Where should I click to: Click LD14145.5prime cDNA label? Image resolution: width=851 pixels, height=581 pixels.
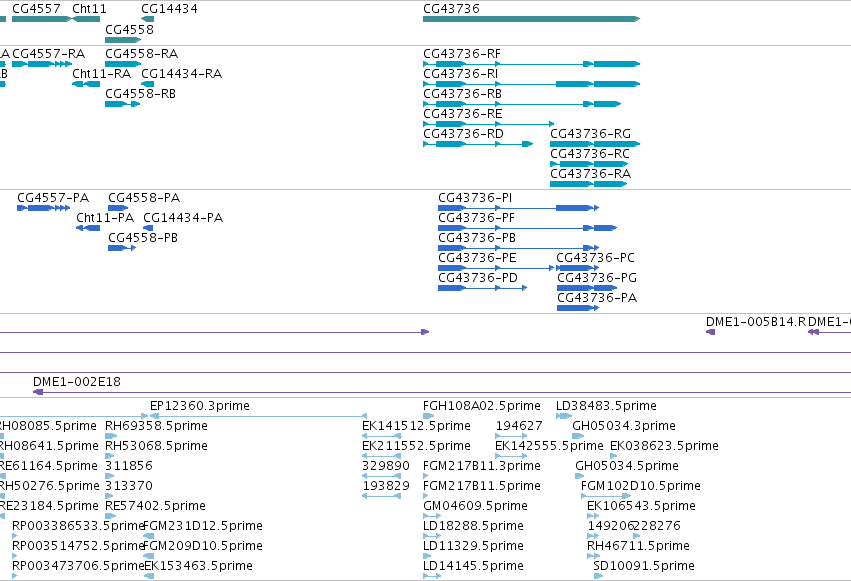coord(473,566)
